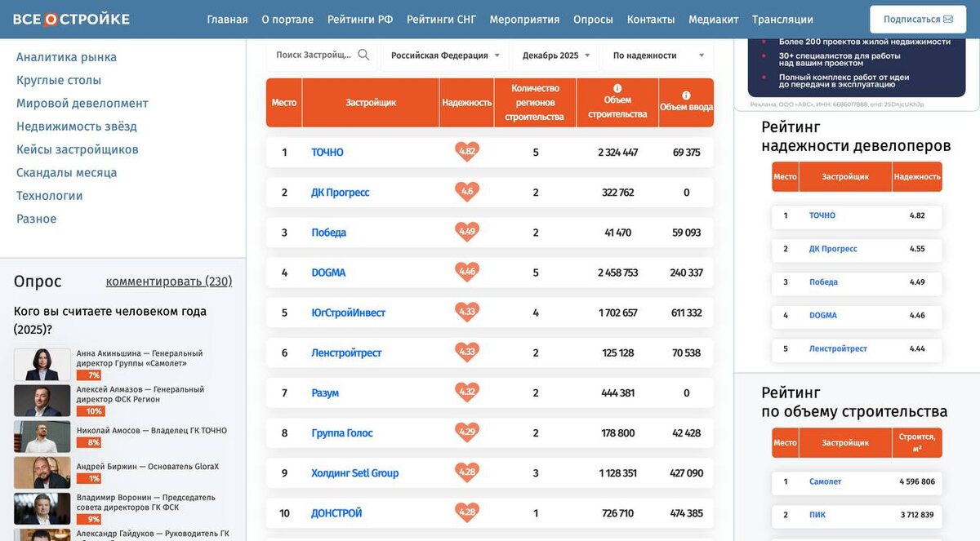Click the heart rating icon for ЮгСтройИнвест
The width and height of the screenshot is (980, 541).
tap(467, 312)
